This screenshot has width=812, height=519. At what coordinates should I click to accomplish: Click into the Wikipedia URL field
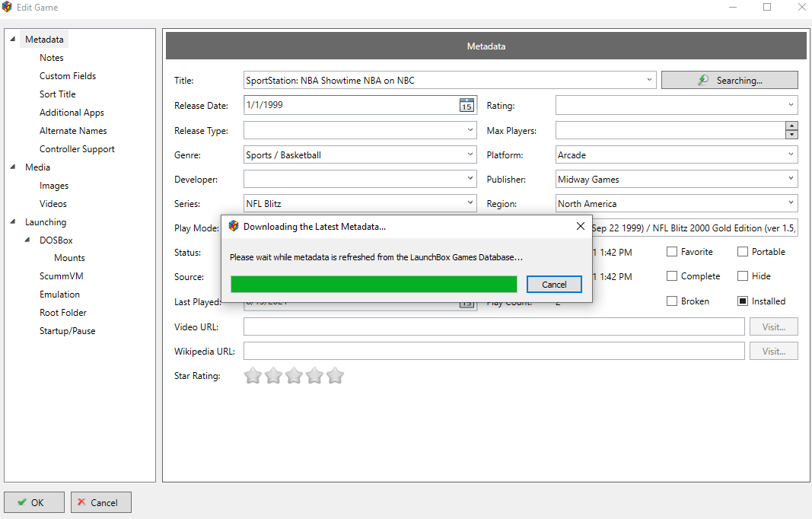coord(494,351)
